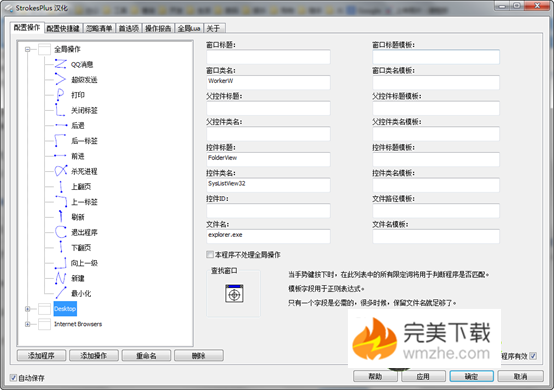Image resolution: width=554 pixels, height=390 pixels.
Task: Focus the 控件标题 field containing FolderView
Action: [x=268, y=159]
